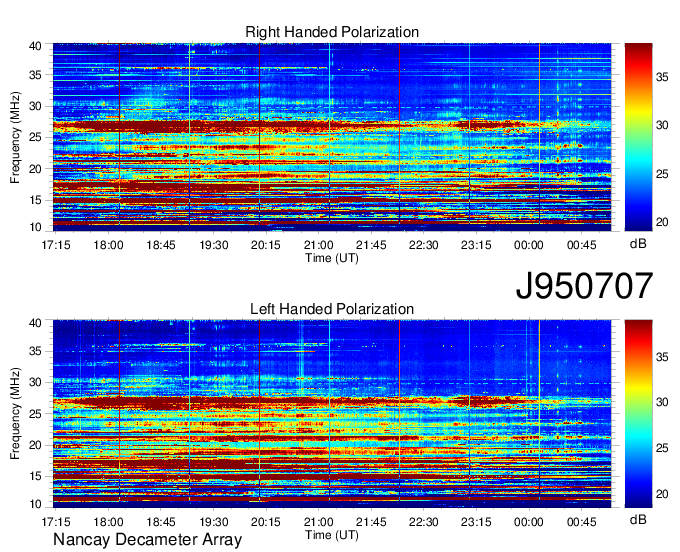Click the 19:30 time tick of the top plot
Image resolution: width=680 pixels, height=552 pixels.
[x=214, y=245]
